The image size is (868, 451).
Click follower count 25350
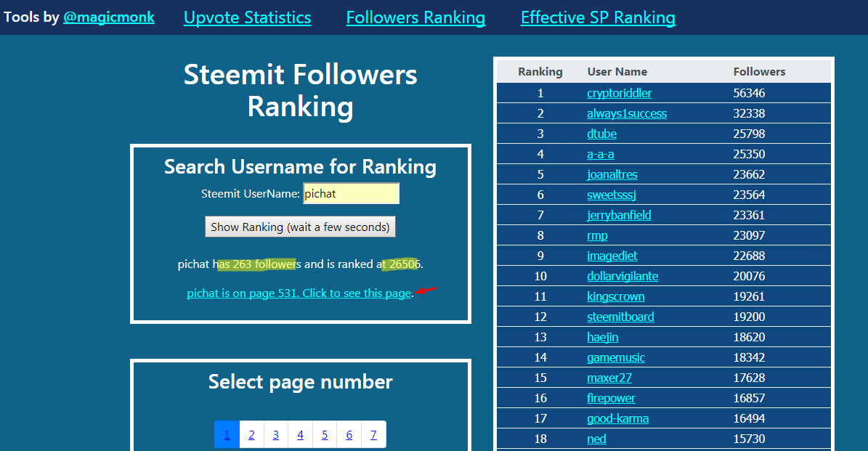749,155
